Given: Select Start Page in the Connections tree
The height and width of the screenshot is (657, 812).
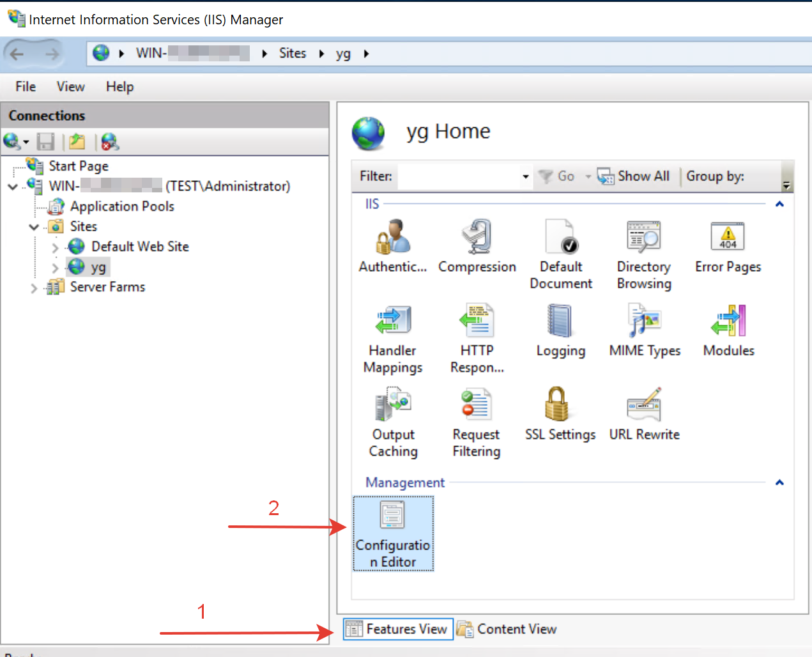Looking at the screenshot, I should click(79, 166).
